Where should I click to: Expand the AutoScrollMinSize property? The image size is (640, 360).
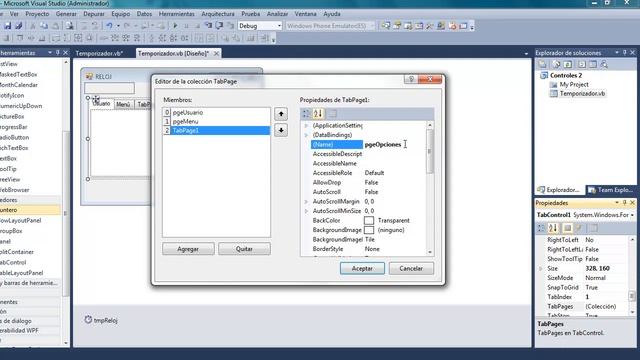pyautogui.click(x=306, y=211)
